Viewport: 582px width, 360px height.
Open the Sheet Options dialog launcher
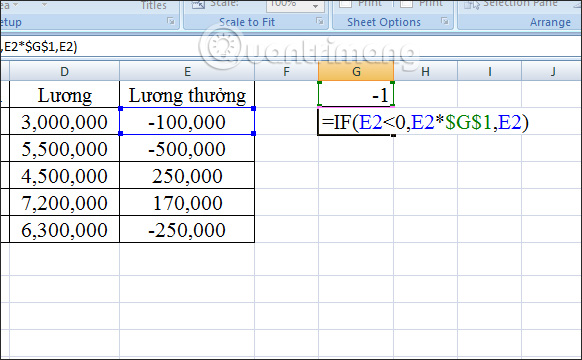click(444, 21)
